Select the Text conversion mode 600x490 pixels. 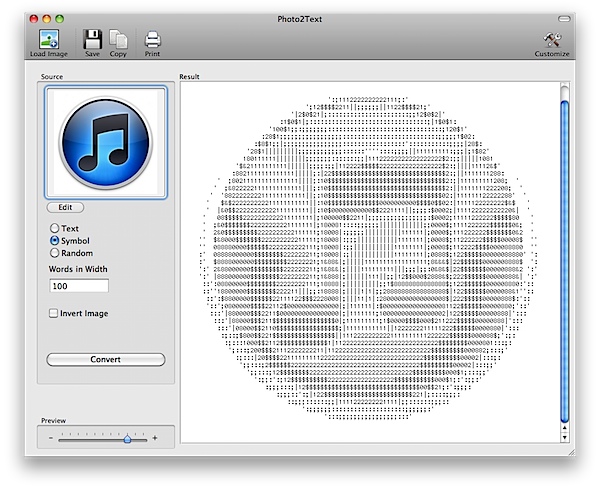(54, 228)
